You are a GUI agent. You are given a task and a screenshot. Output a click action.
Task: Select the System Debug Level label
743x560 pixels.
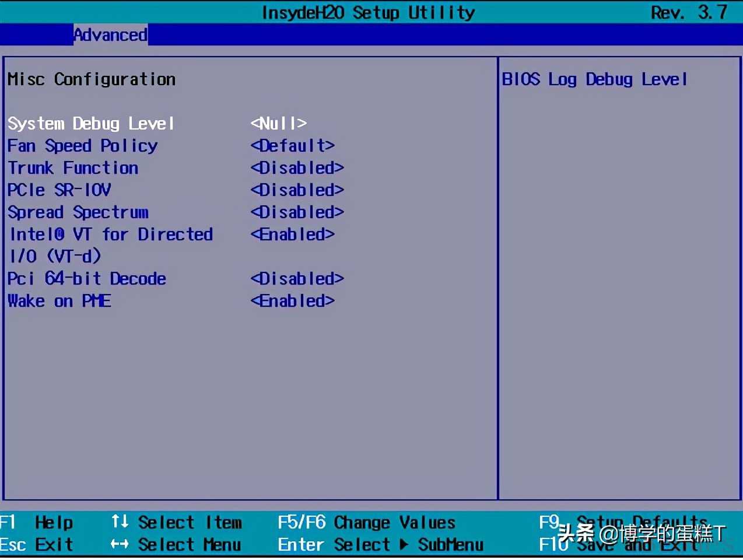(90, 124)
